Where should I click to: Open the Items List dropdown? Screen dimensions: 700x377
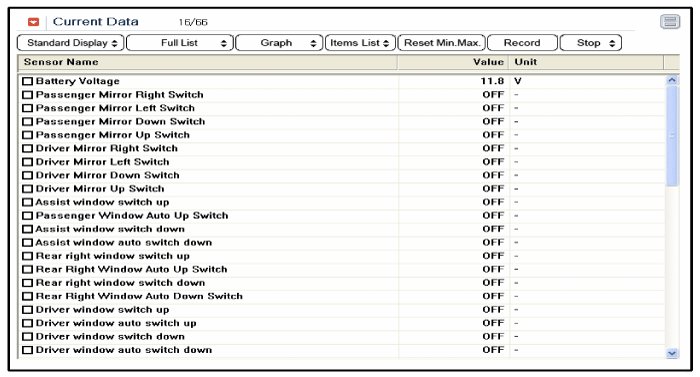pos(360,43)
